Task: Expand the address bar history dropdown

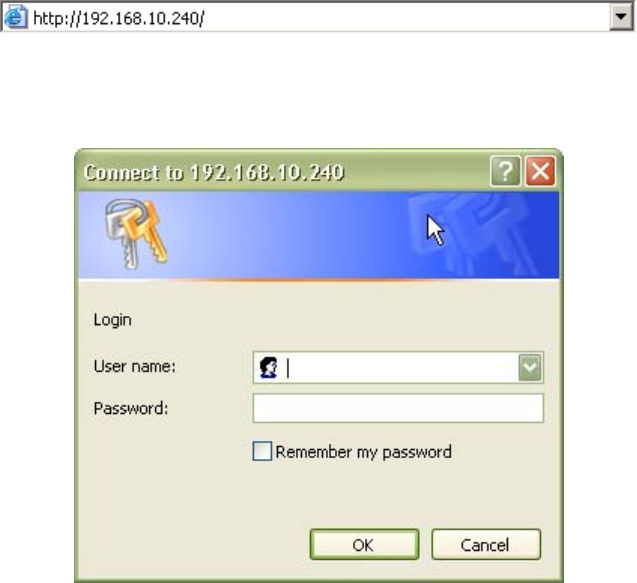Action: pos(621,17)
